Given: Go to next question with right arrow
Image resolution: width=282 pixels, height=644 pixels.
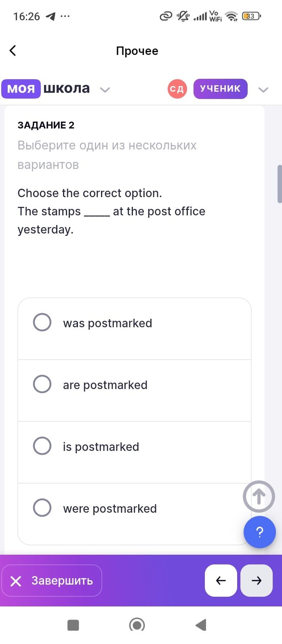Looking at the screenshot, I should pos(257,581).
